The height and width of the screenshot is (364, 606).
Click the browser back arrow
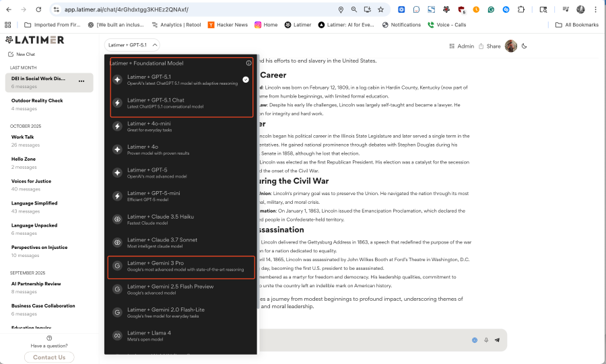pos(9,9)
